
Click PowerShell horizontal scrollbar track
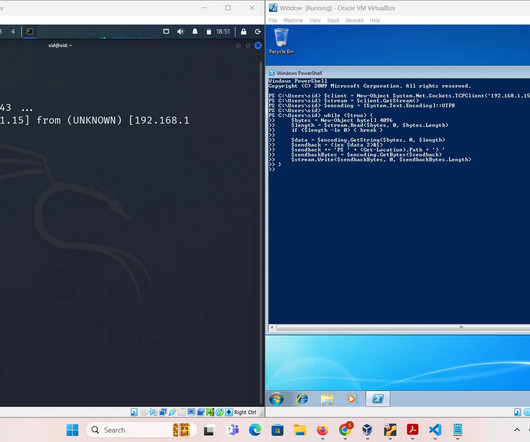tap(402, 327)
